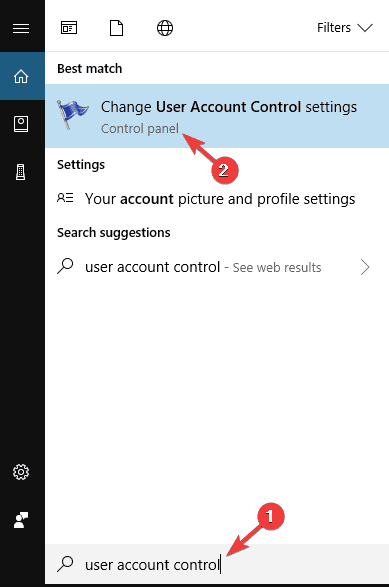Expand the Filters dropdown
Image resolution: width=389 pixels, height=587 pixels.
[344, 28]
